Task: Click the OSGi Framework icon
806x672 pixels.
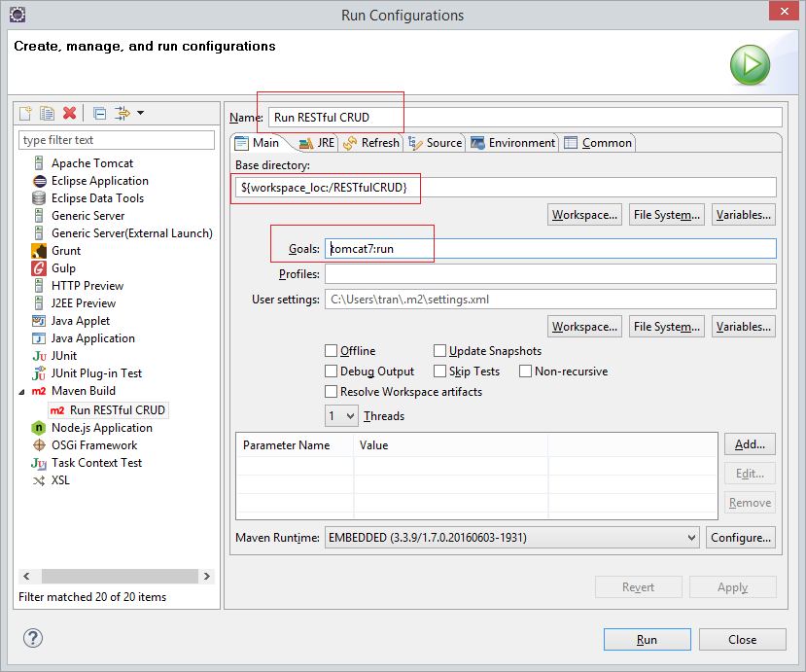Action: pyautogui.click(x=39, y=445)
